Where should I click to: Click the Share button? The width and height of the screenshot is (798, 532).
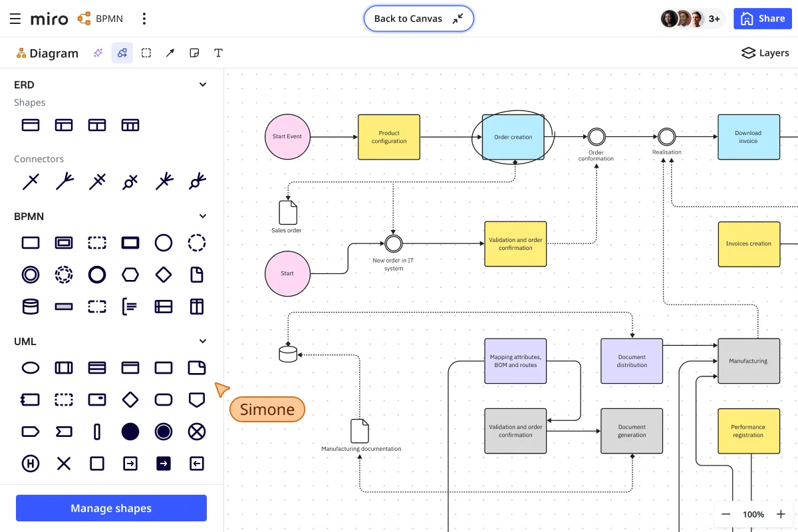763,19
